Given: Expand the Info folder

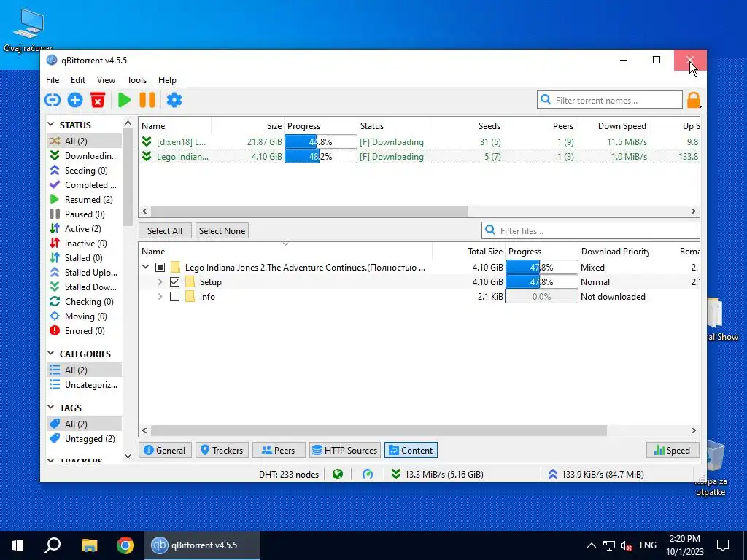Looking at the screenshot, I should [160, 297].
